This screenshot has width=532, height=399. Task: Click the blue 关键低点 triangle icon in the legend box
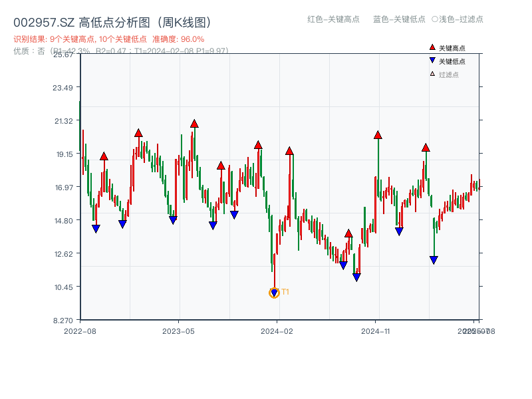431,59
